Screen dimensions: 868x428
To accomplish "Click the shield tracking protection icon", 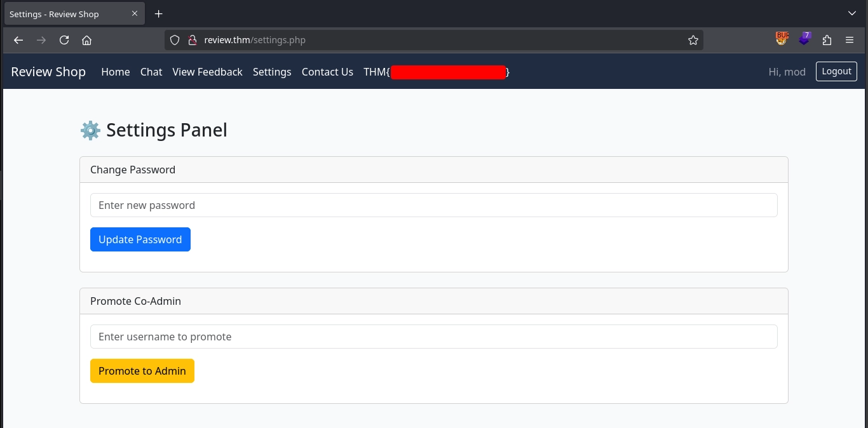I will pos(175,40).
